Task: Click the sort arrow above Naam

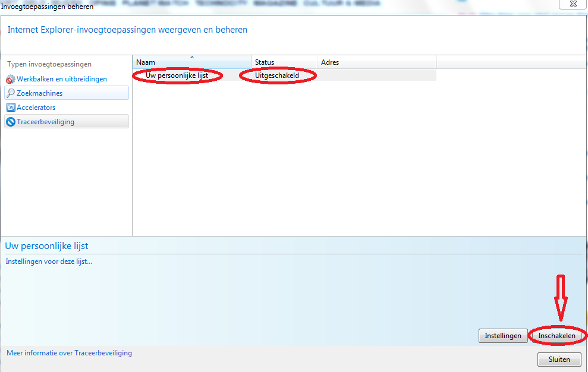Action: tap(191, 57)
